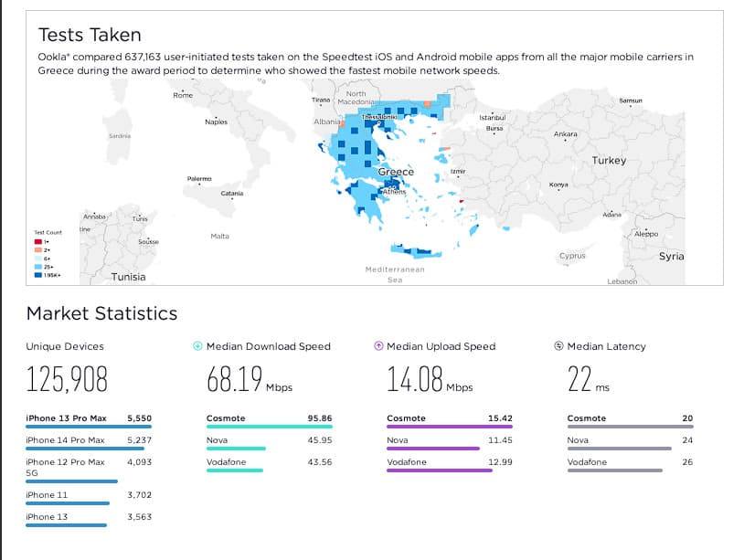
Task: Select the red 1+ test count swatch
Action: pos(38,242)
